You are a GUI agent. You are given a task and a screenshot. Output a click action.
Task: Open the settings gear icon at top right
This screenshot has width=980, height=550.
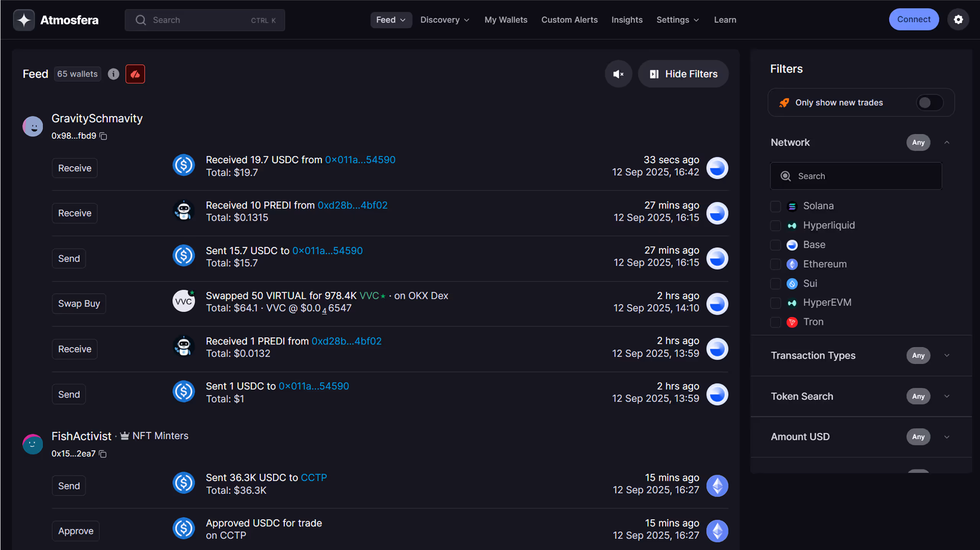tap(958, 20)
